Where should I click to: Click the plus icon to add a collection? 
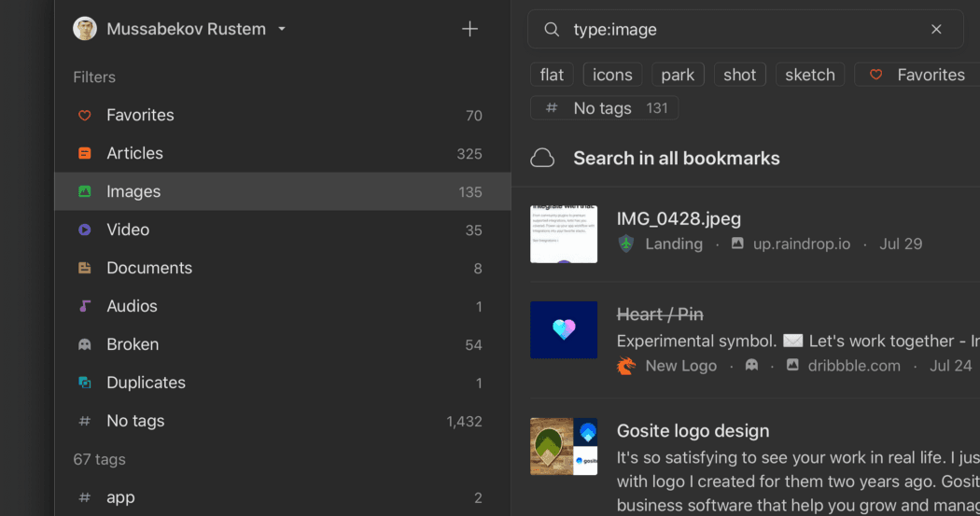point(469,29)
